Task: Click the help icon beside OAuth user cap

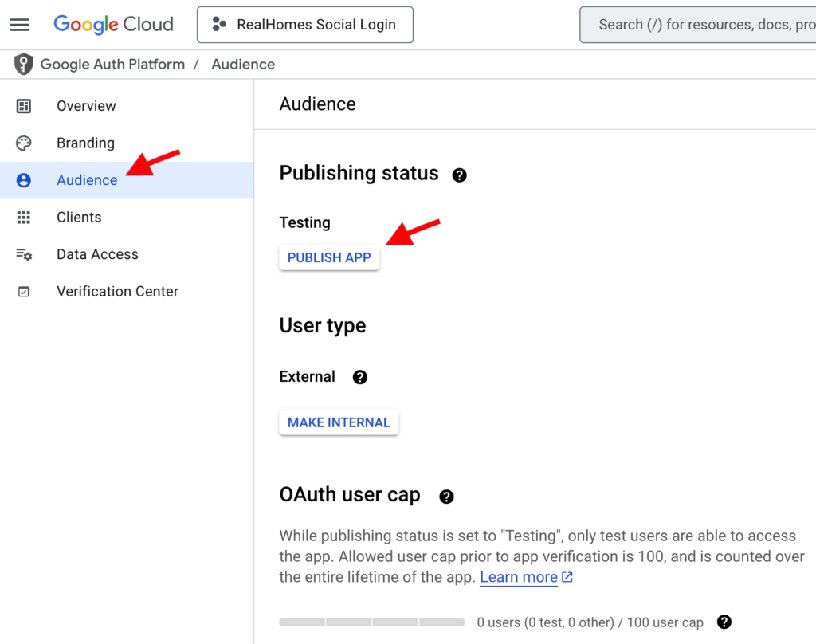Action: 446,497
